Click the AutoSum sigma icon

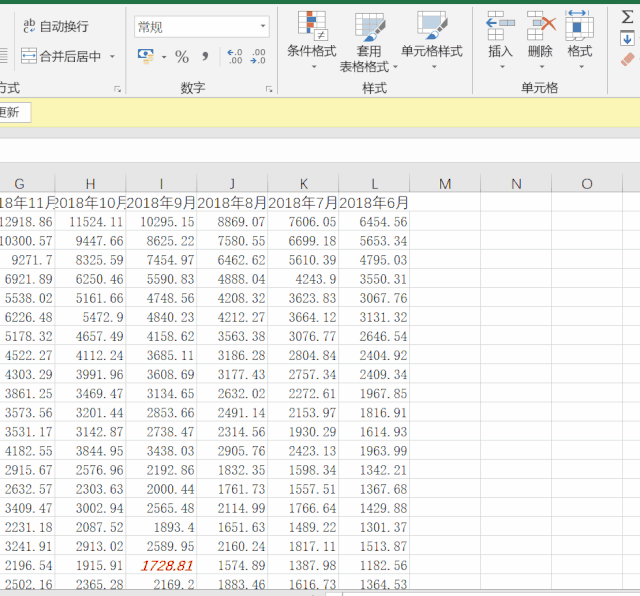click(x=627, y=17)
